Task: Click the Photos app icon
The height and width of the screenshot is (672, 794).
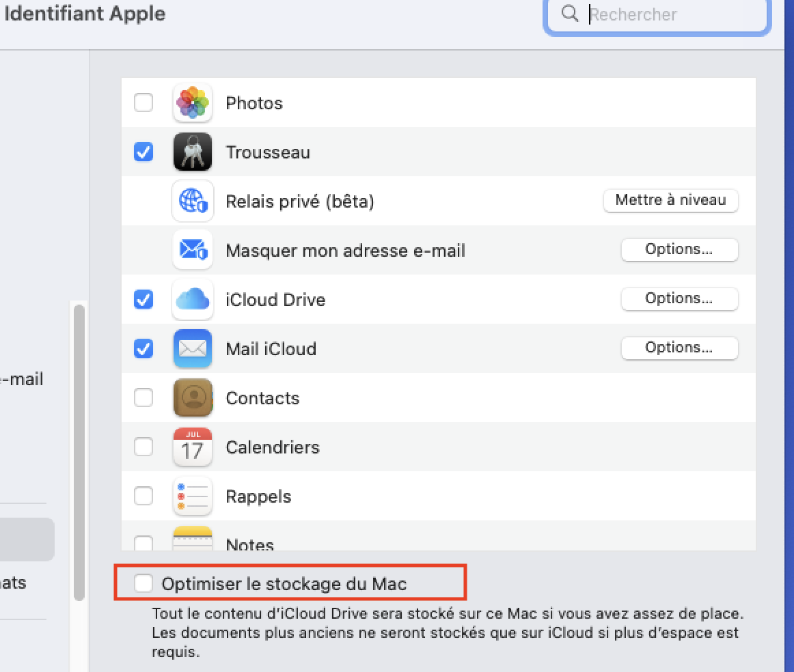Action: click(x=193, y=102)
